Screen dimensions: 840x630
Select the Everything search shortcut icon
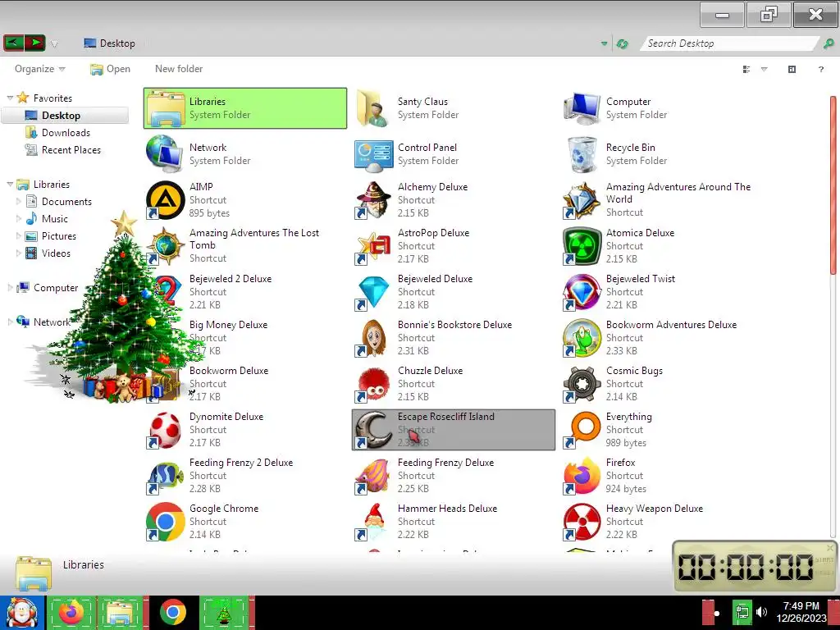coord(582,430)
